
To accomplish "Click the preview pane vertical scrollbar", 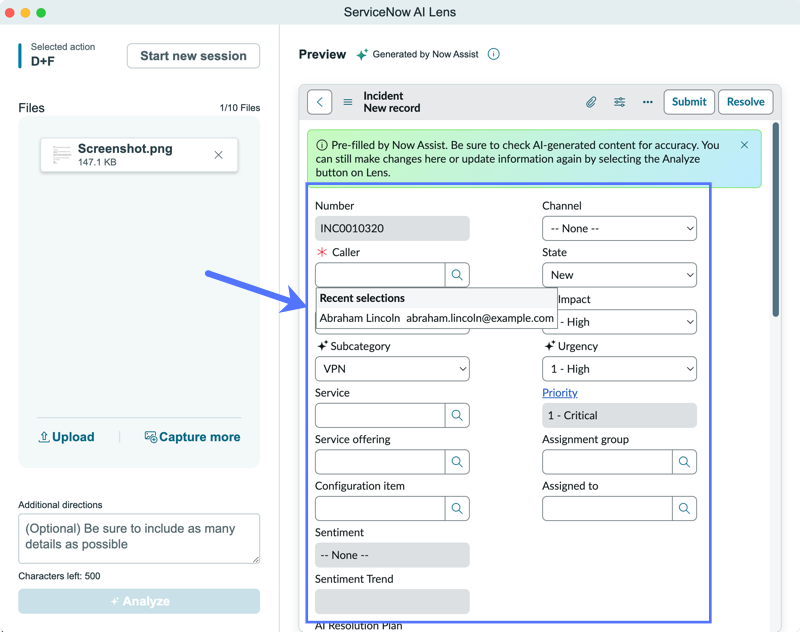I will 776,219.
